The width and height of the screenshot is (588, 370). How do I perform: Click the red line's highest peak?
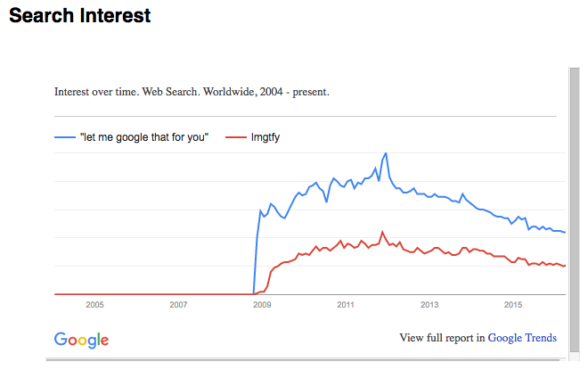382,232
